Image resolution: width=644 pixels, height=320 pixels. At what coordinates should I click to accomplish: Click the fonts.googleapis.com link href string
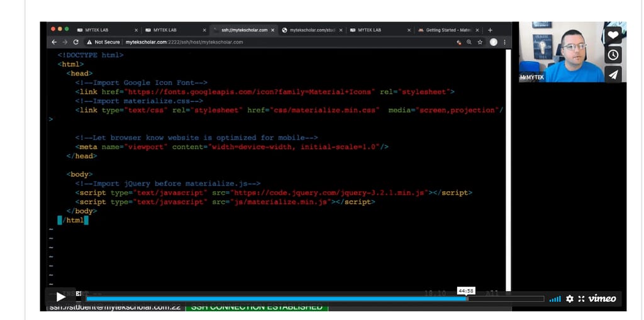tap(250, 92)
